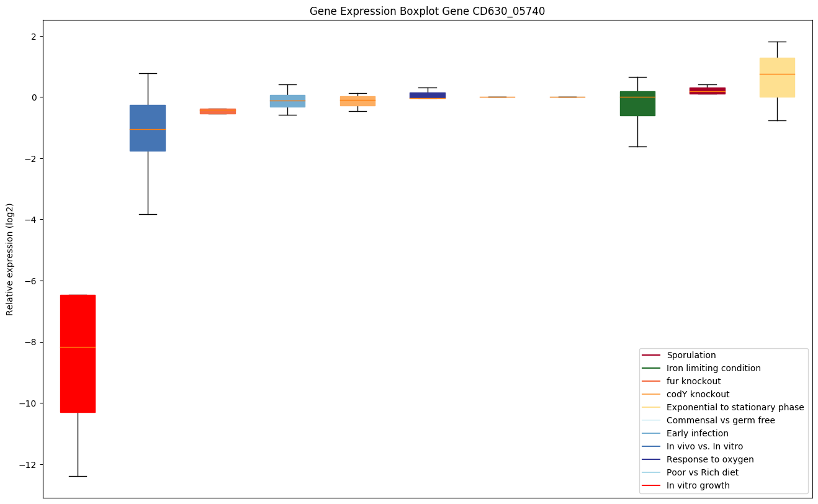
Task: Click the Relative expression (log2) axis label
Action: coord(10,259)
